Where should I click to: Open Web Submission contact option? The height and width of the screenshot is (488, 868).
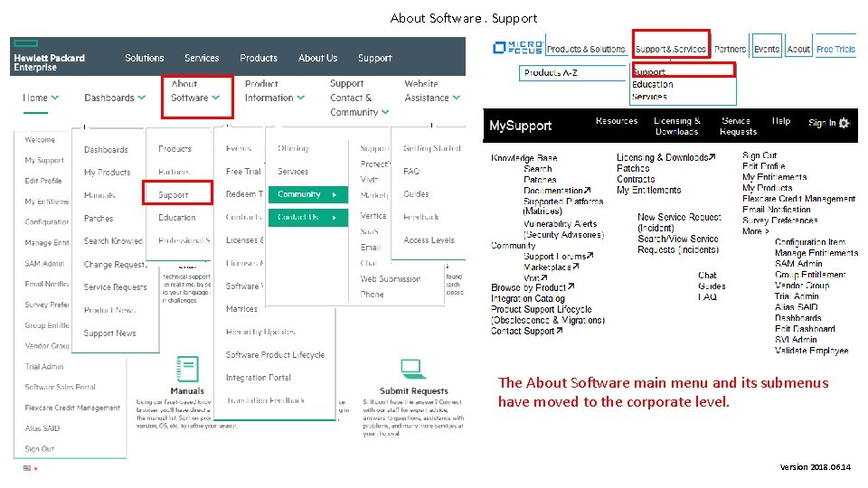[x=391, y=279]
